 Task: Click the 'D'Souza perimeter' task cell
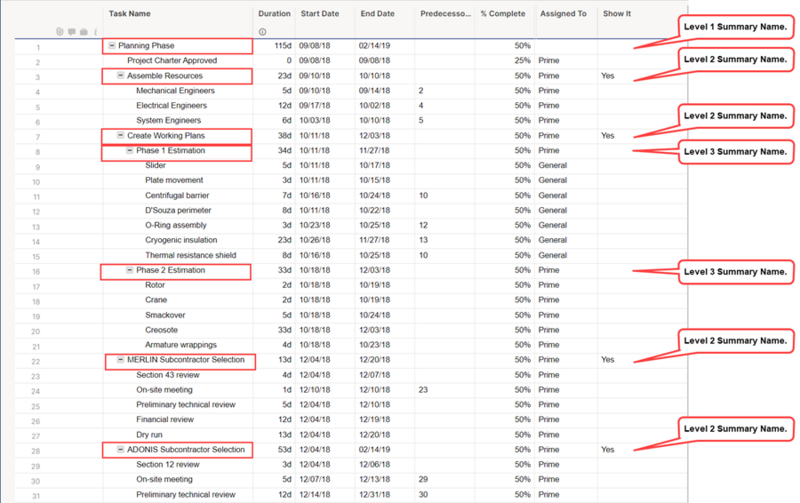tap(178, 210)
